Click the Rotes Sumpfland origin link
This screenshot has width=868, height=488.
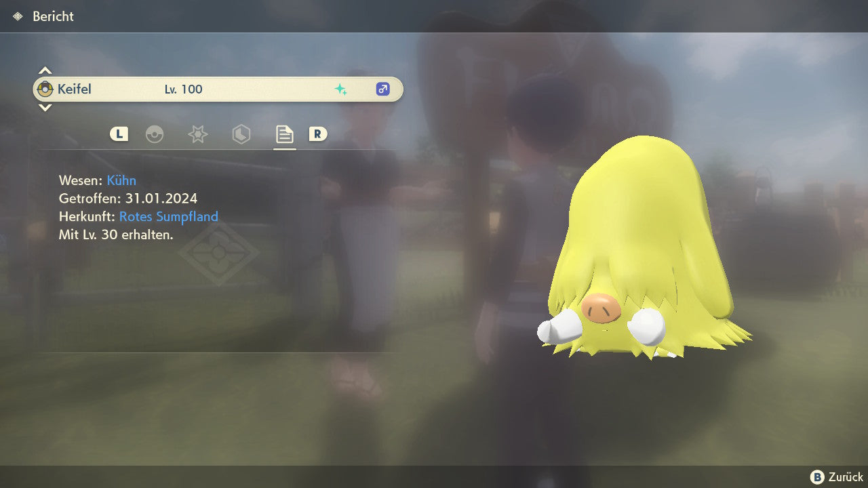(168, 217)
